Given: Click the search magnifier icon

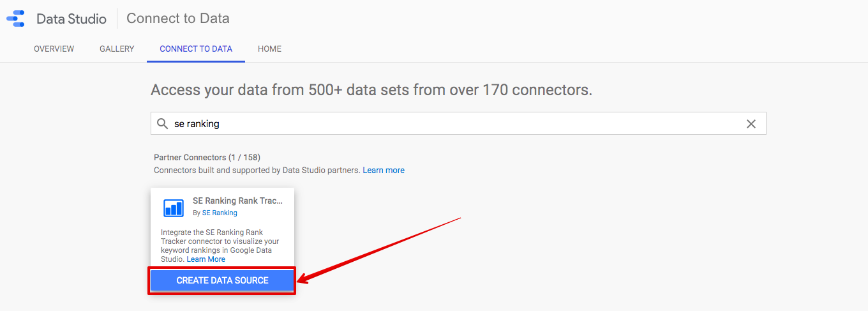Looking at the screenshot, I should 163,124.
